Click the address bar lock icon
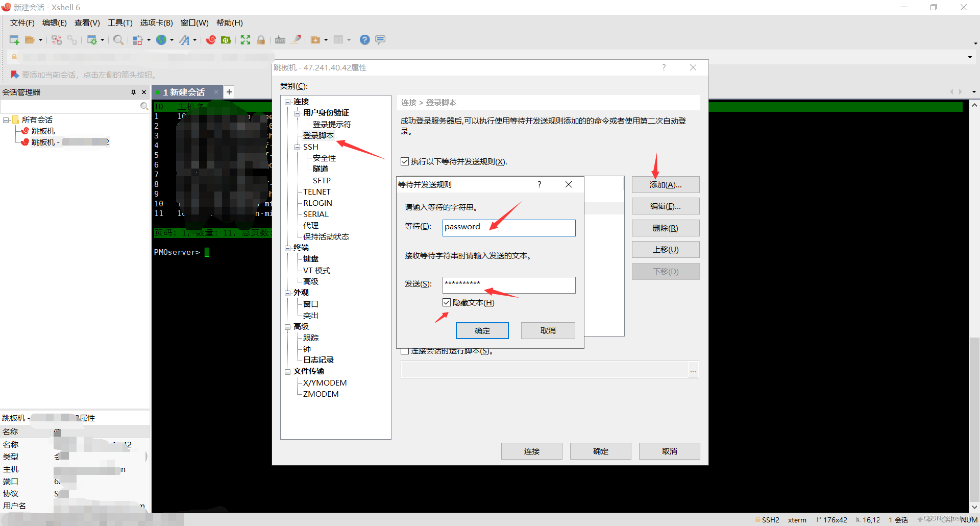Image resolution: width=980 pixels, height=526 pixels. pos(14,57)
